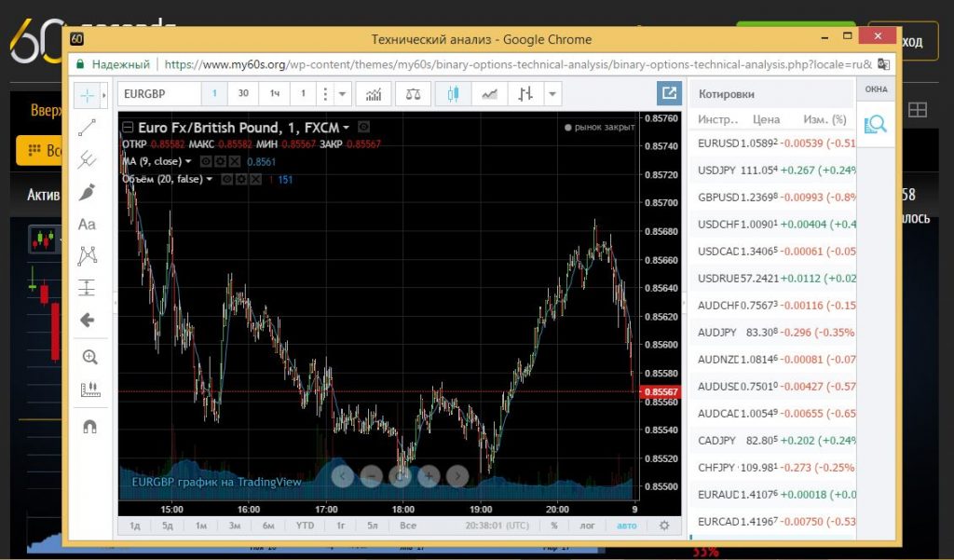This screenshot has width=954, height=560.
Task: Select the 1ч hourly interval
Action: pyautogui.click(x=275, y=94)
